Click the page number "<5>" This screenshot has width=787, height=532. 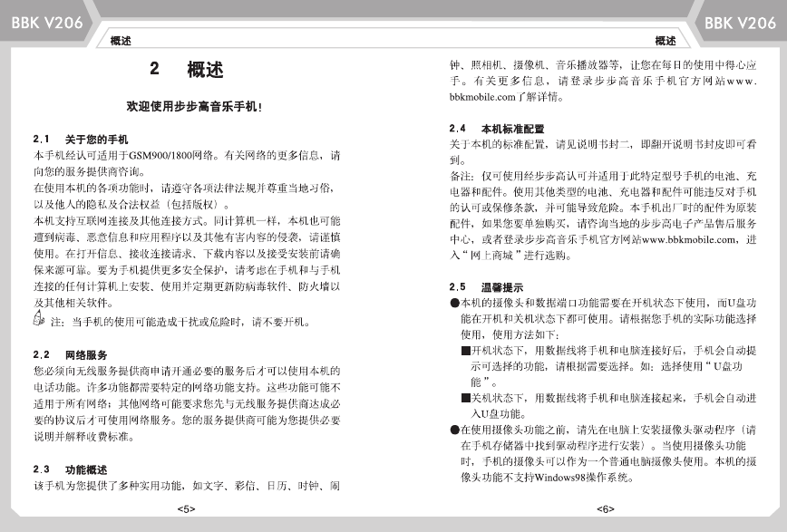click(x=186, y=509)
